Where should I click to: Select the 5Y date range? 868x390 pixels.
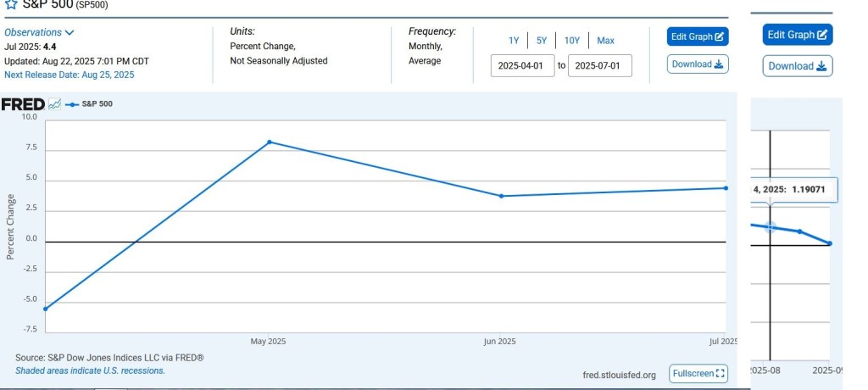coord(542,41)
